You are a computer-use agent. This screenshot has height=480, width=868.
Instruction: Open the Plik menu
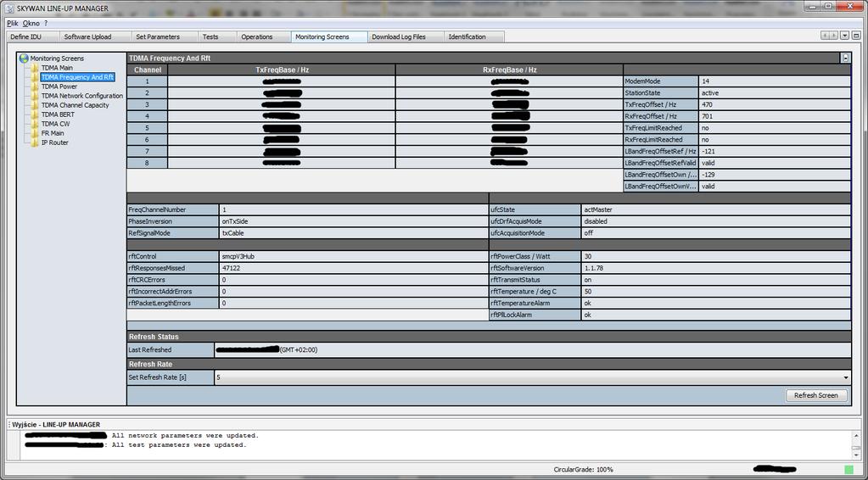[12, 23]
